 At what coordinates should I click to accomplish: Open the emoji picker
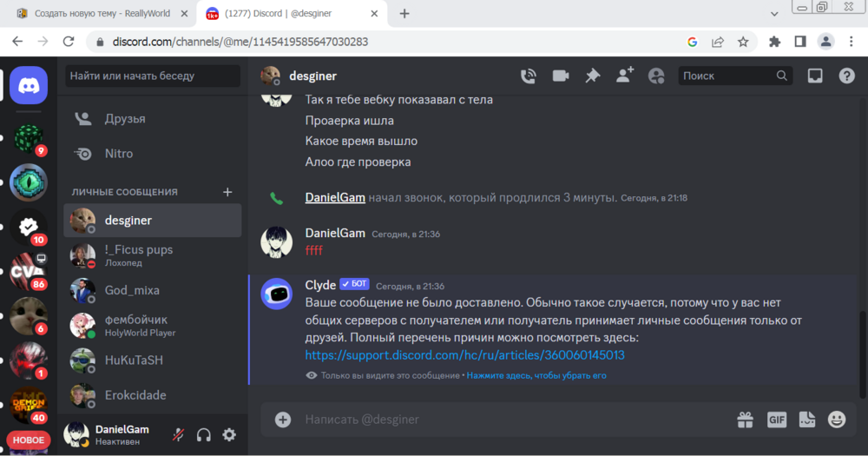(x=837, y=420)
